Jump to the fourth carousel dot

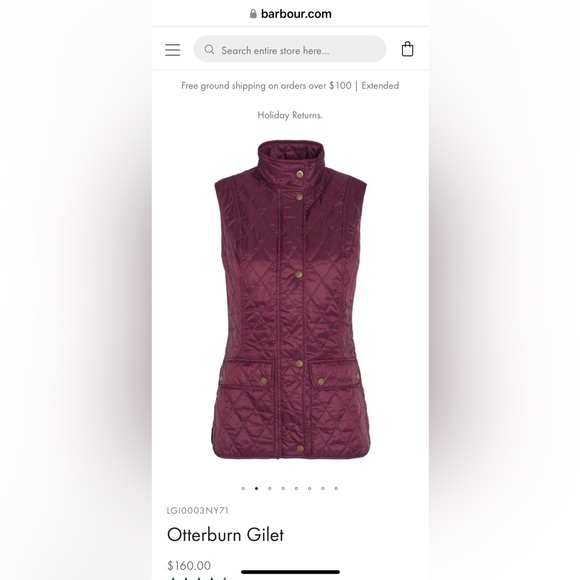pos(283,488)
